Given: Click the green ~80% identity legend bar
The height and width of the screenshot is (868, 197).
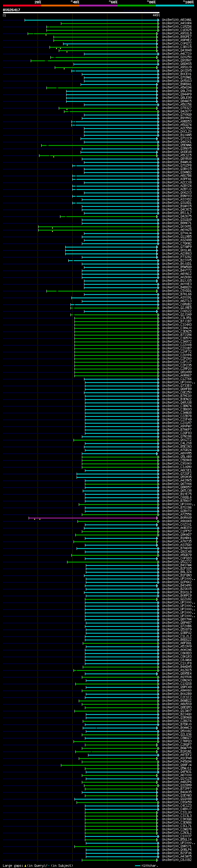Looking at the screenshot, I should [x=137, y=6].
